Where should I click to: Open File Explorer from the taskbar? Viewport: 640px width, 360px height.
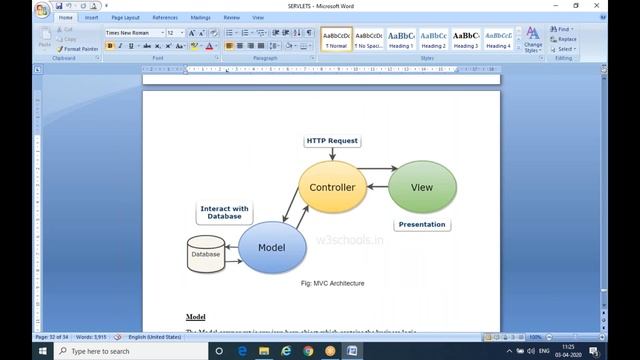click(264, 351)
